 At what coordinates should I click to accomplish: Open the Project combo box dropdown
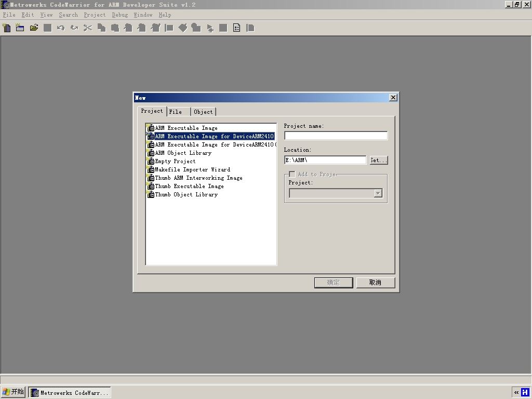378,193
